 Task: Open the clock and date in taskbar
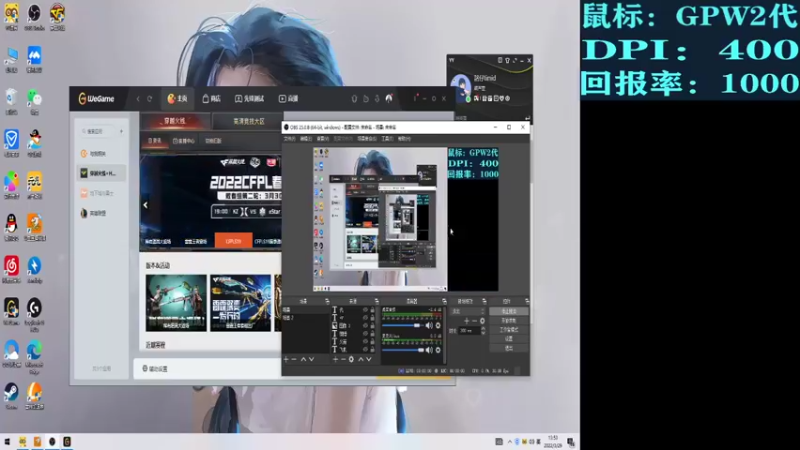click(x=553, y=442)
